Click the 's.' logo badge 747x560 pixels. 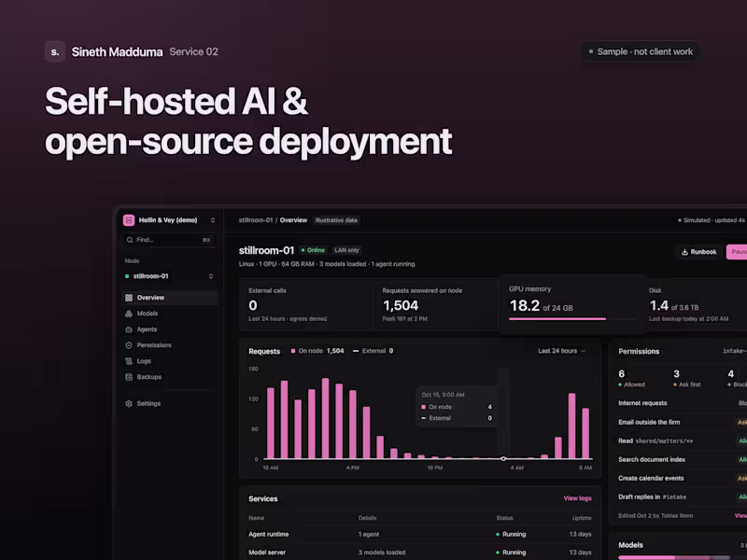[x=55, y=51]
